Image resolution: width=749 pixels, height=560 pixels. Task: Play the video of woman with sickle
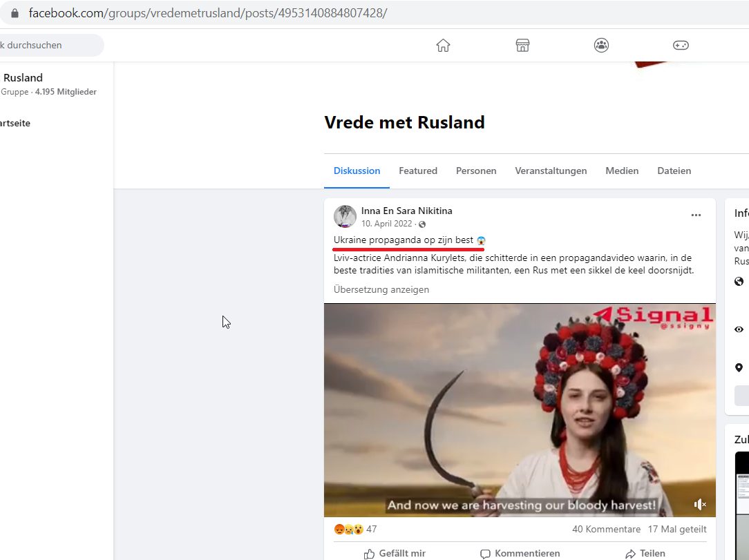520,410
